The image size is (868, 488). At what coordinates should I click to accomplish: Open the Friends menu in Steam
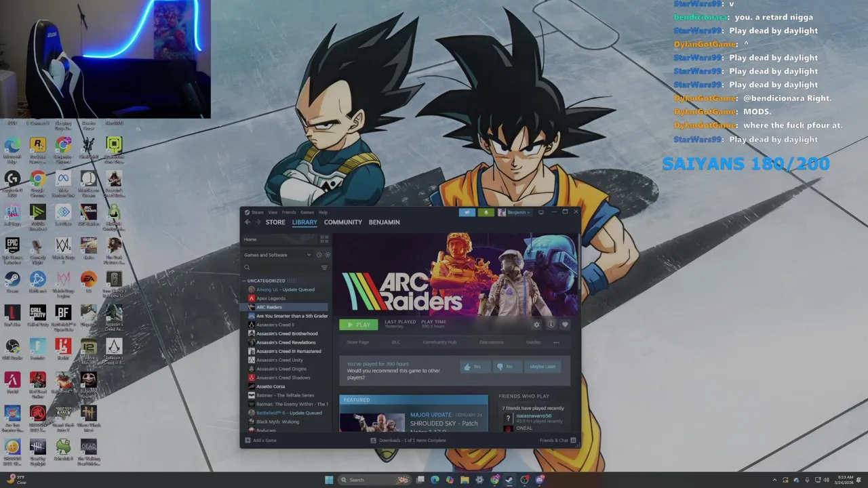pyautogui.click(x=289, y=212)
